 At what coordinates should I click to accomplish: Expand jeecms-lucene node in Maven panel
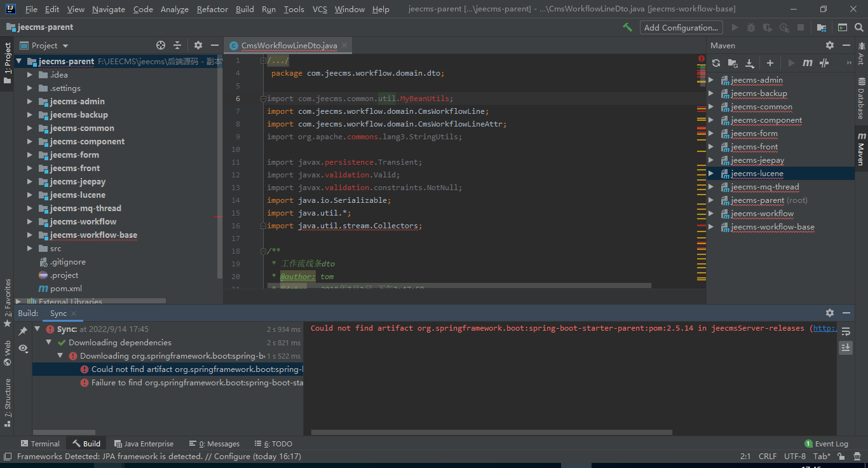tap(711, 174)
